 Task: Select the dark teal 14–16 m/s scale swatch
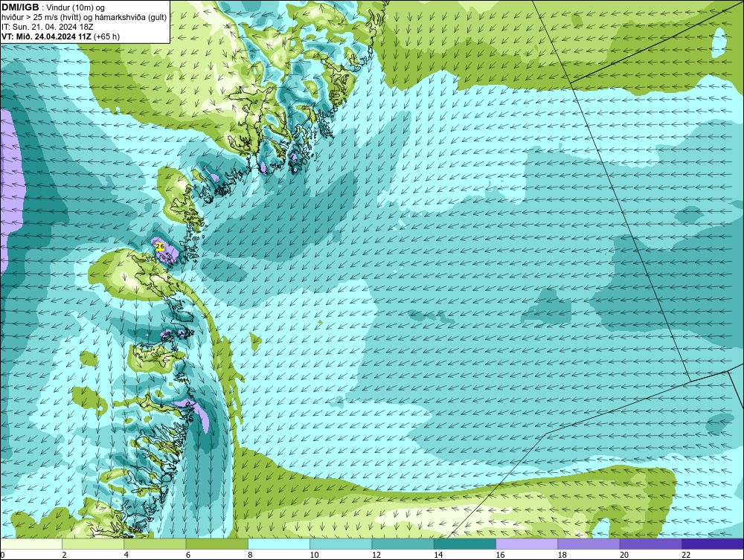(x=464, y=544)
